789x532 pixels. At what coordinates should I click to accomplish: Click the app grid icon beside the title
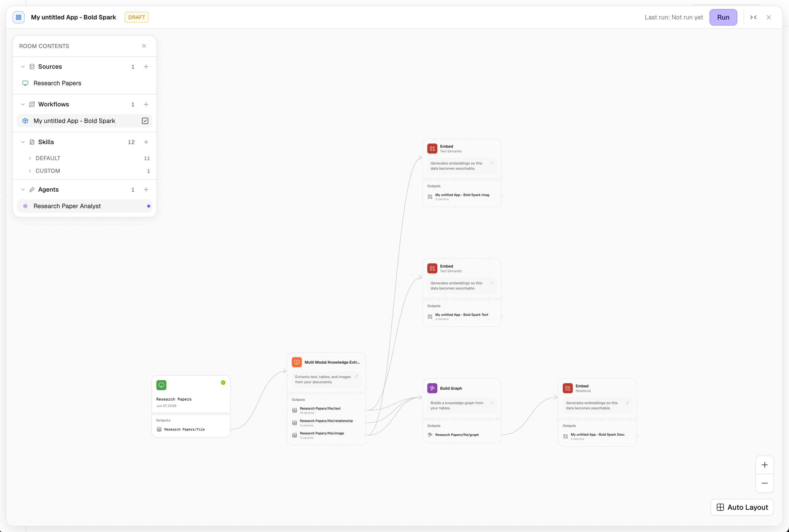(19, 17)
